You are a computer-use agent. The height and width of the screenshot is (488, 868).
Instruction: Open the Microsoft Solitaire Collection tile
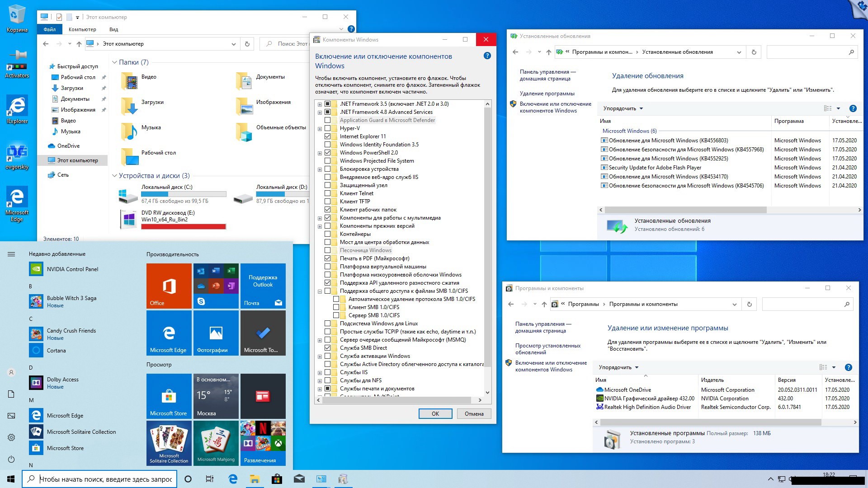click(169, 443)
